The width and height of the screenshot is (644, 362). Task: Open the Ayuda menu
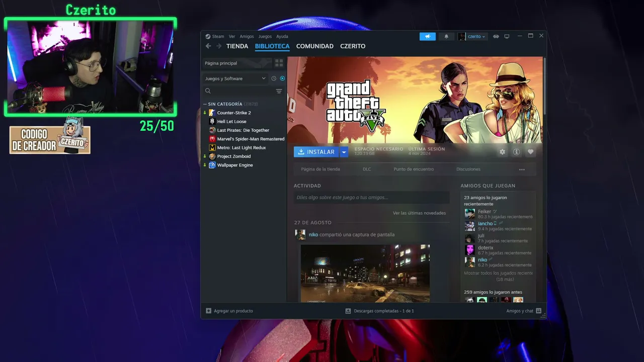[x=282, y=36]
